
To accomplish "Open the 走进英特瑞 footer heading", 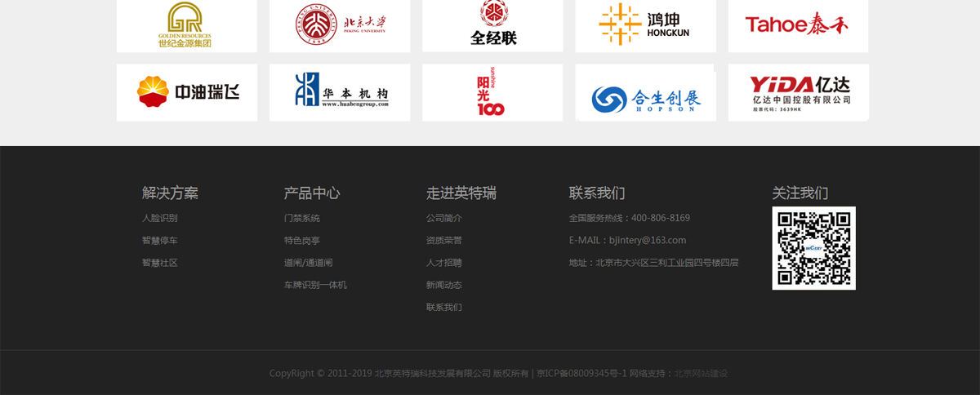I will (x=461, y=193).
